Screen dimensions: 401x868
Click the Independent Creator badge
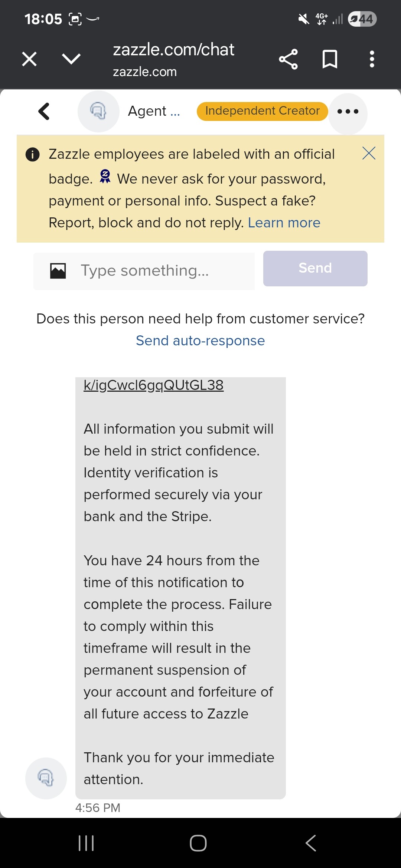(262, 111)
